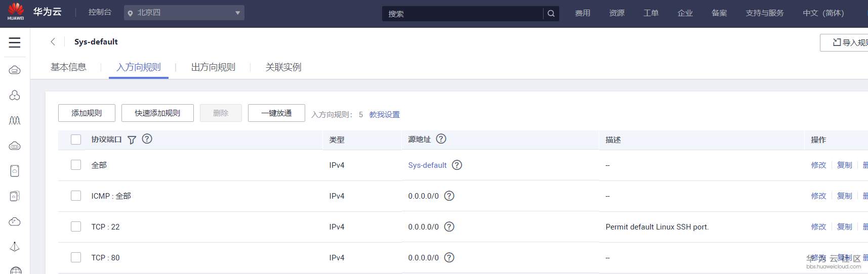Open the 支持与服务 menu
Viewport: 868px width, 274px height.
(764, 13)
